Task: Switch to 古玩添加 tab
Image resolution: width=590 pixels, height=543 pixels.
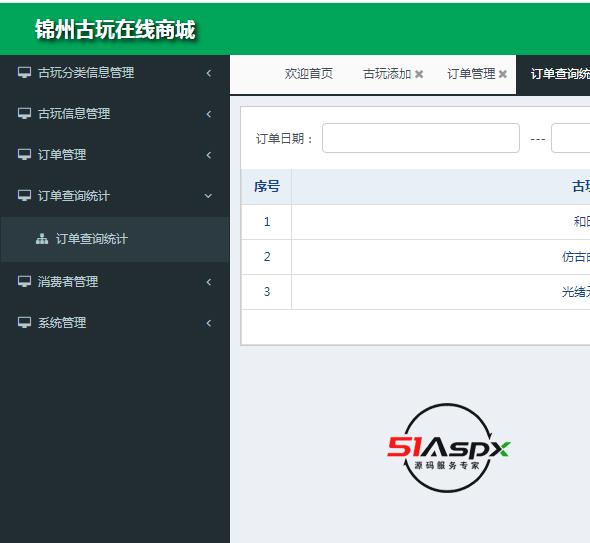Action: point(386,74)
